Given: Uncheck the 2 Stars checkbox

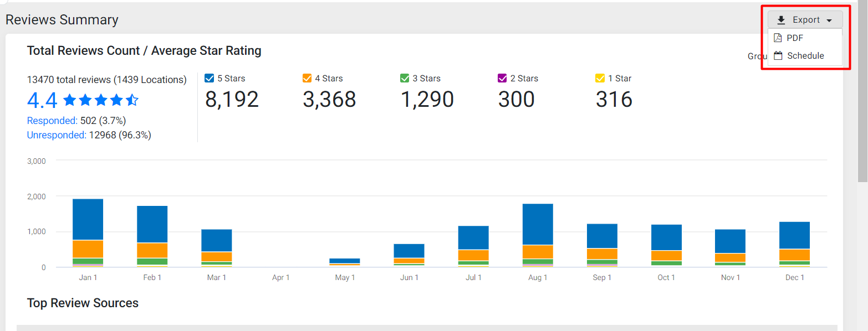Looking at the screenshot, I should (502, 78).
